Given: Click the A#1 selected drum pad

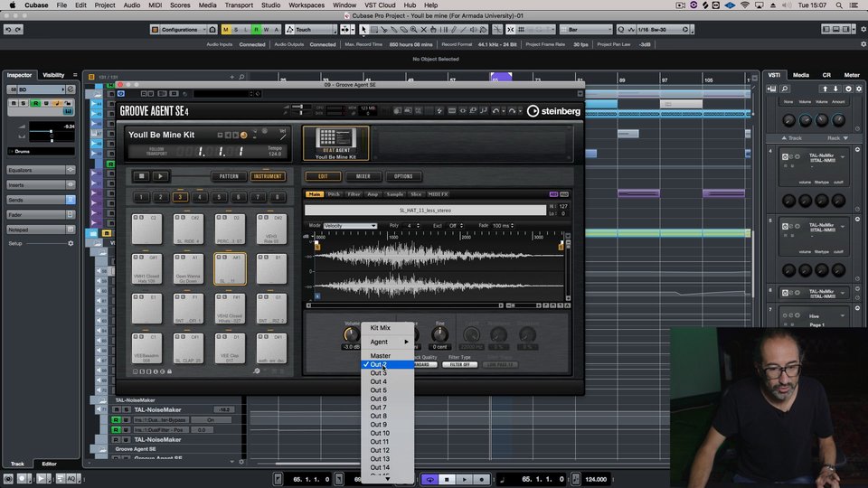Looking at the screenshot, I should pos(230,269).
